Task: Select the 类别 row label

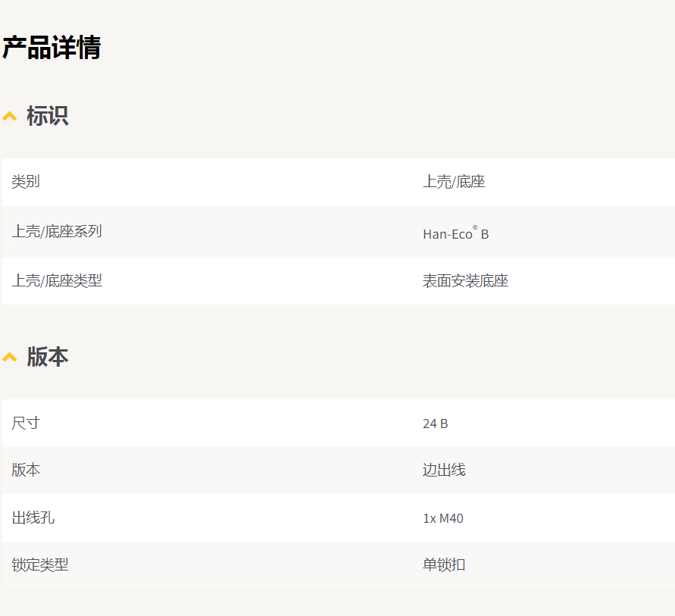Action: pyautogui.click(x=26, y=182)
